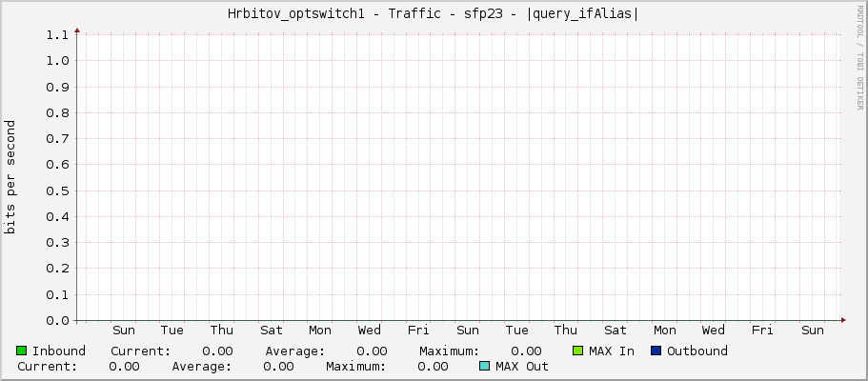
Task: Click the 'bits per second' axis label
Action: pos(10,177)
